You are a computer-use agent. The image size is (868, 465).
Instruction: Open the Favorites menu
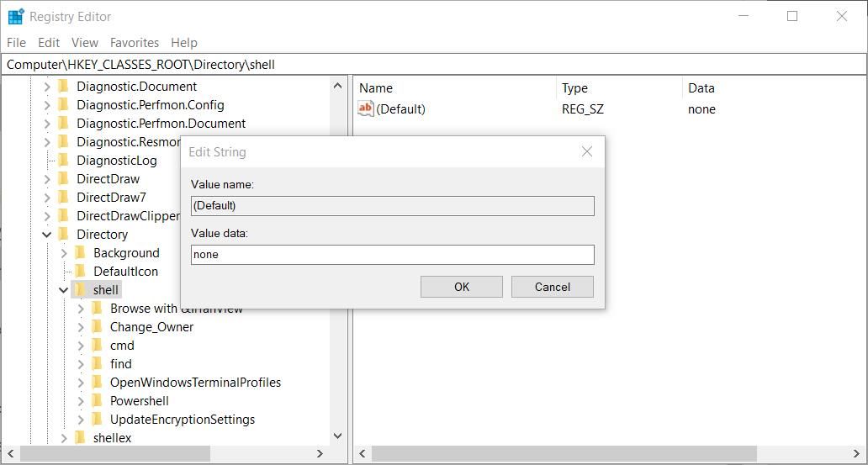coord(135,42)
